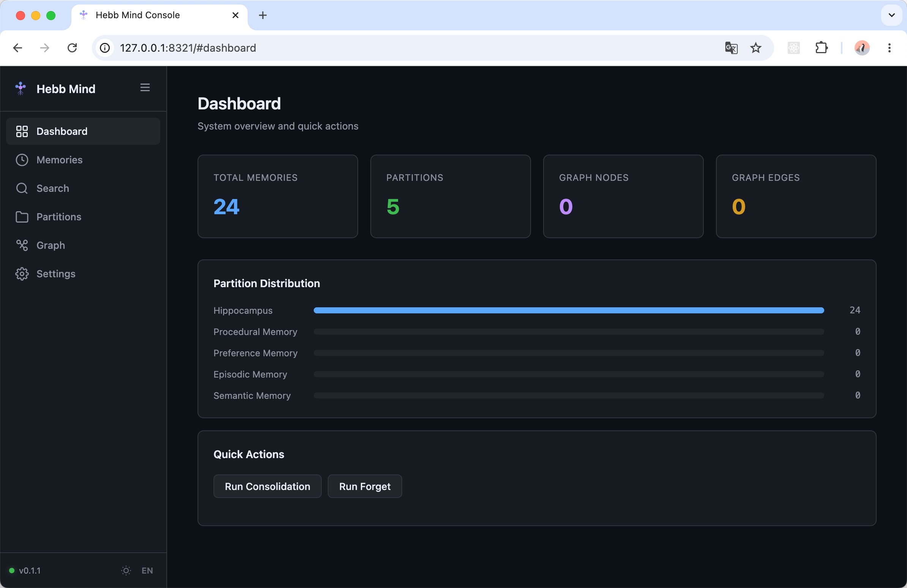
Task: Click the Total Memories card
Action: point(277,196)
